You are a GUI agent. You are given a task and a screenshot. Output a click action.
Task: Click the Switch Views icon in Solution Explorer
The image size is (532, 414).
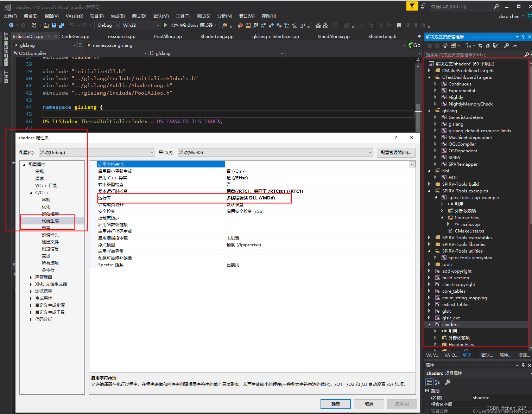pos(453,46)
